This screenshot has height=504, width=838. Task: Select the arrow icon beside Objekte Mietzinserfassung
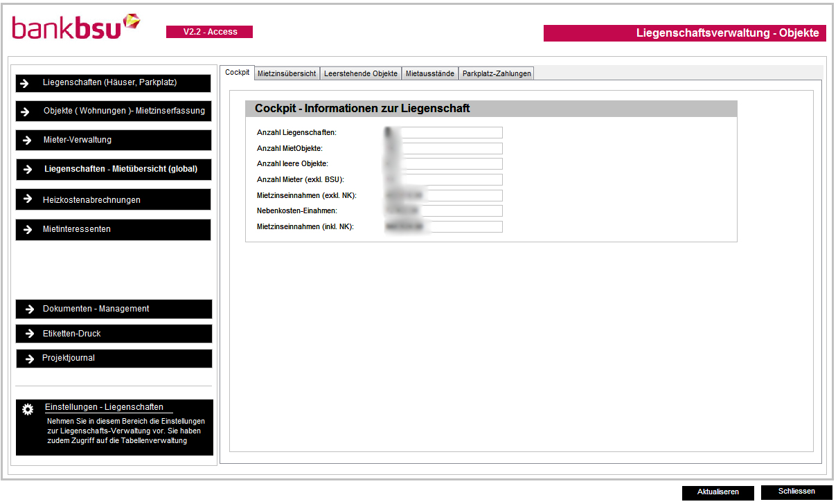pos(26,111)
